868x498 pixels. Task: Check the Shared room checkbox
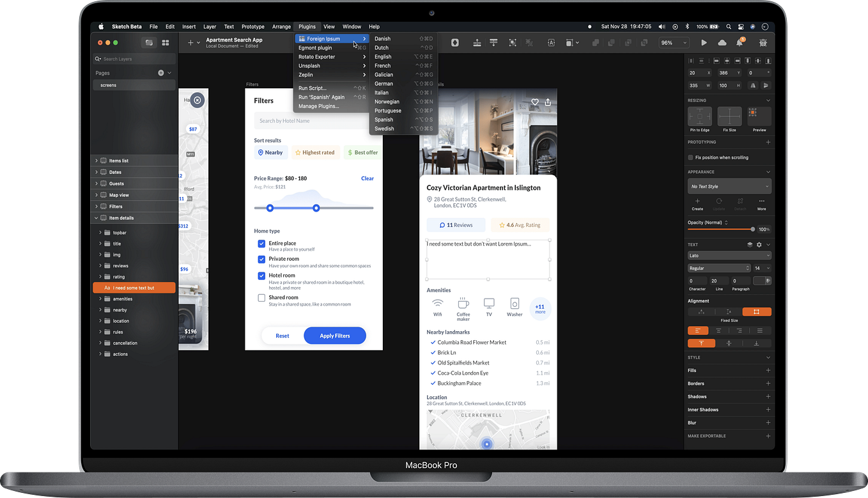pyautogui.click(x=261, y=298)
